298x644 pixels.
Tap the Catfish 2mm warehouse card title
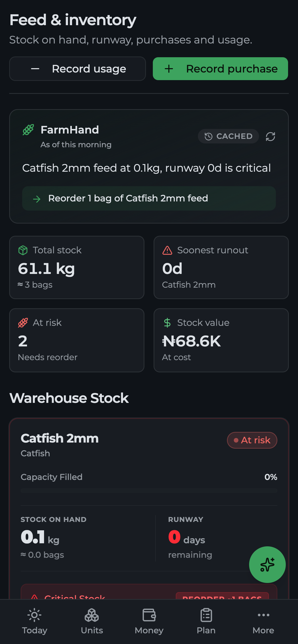60,438
